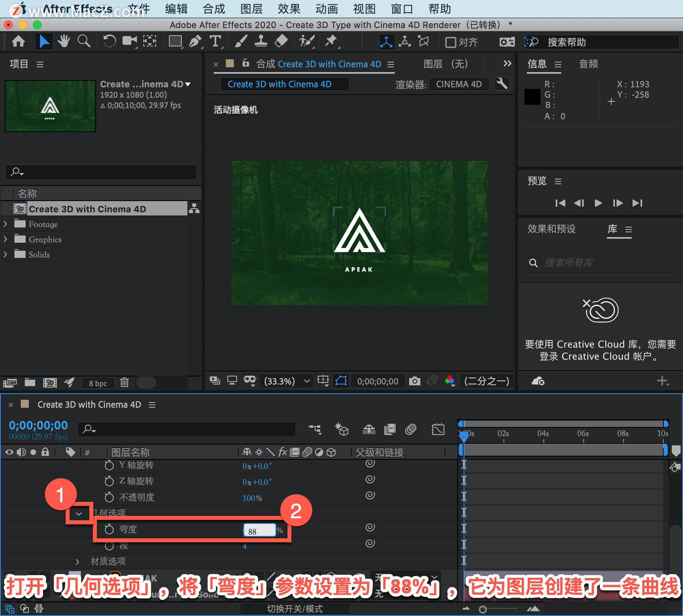The height and width of the screenshot is (616, 683).
Task: Open the 图层 menu
Action: pos(251,9)
